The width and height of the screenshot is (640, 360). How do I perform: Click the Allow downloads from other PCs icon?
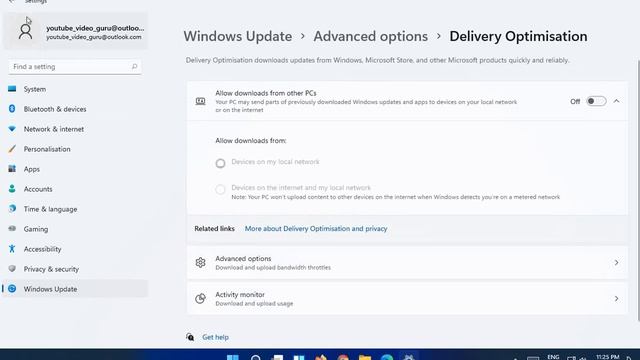tap(200, 101)
